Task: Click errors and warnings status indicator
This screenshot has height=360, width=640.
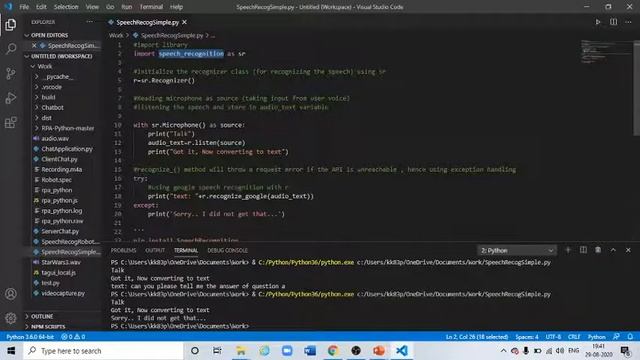Action: 73,337
